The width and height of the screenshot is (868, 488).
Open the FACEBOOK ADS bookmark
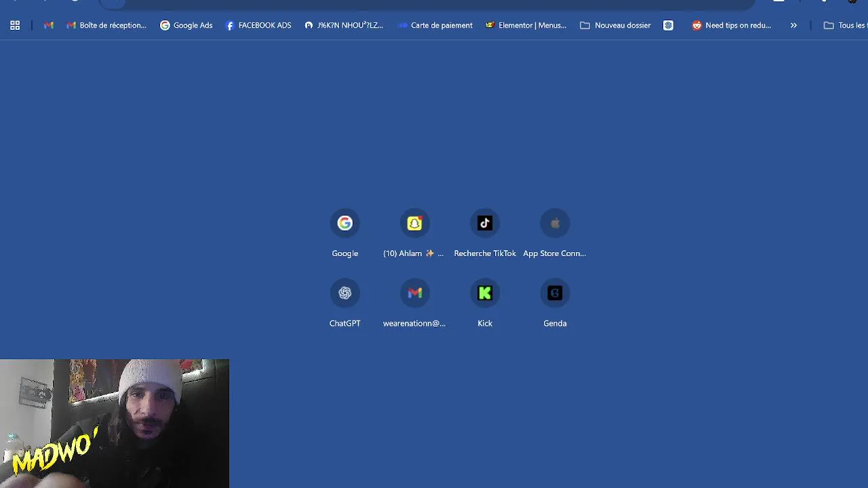pos(258,25)
